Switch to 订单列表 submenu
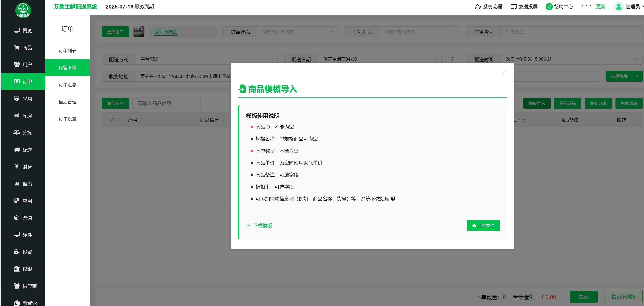644x306 pixels. click(67, 51)
